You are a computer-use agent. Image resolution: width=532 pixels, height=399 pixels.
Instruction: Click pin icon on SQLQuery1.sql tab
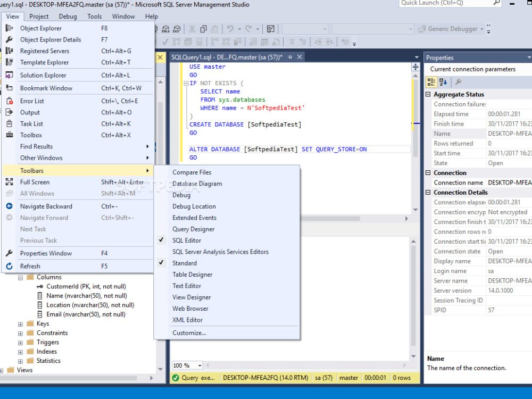pos(290,57)
